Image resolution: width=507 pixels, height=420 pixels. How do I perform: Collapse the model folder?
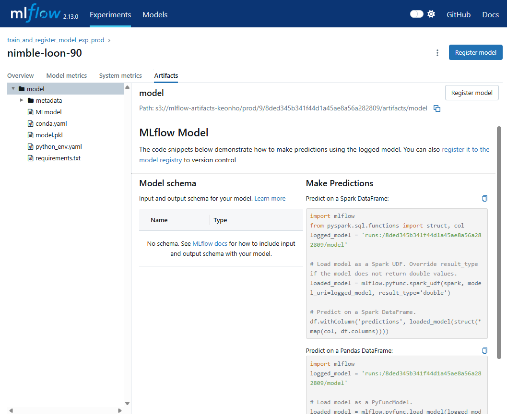tap(13, 88)
